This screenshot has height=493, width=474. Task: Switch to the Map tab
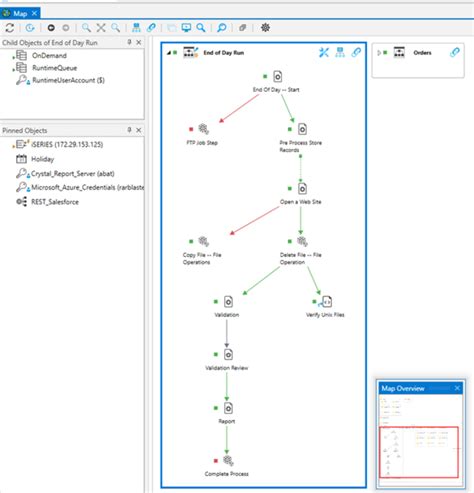[x=20, y=13]
